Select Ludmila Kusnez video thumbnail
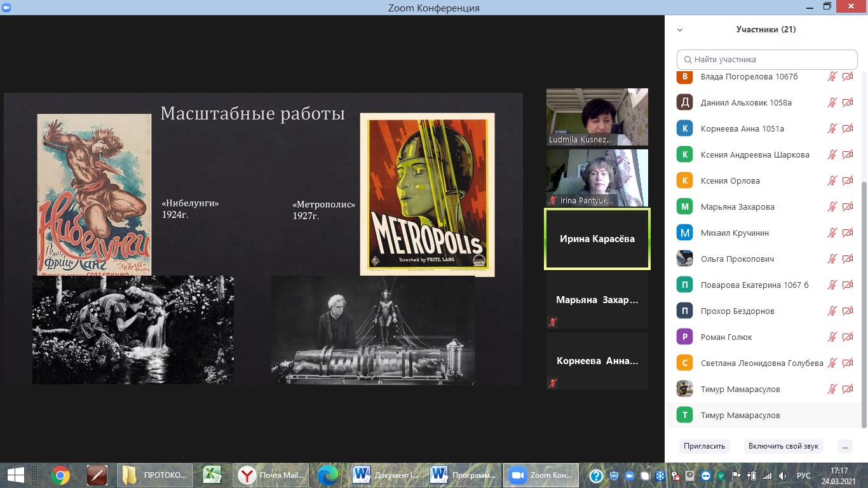Screen dimensions: 868x488 (597, 117)
